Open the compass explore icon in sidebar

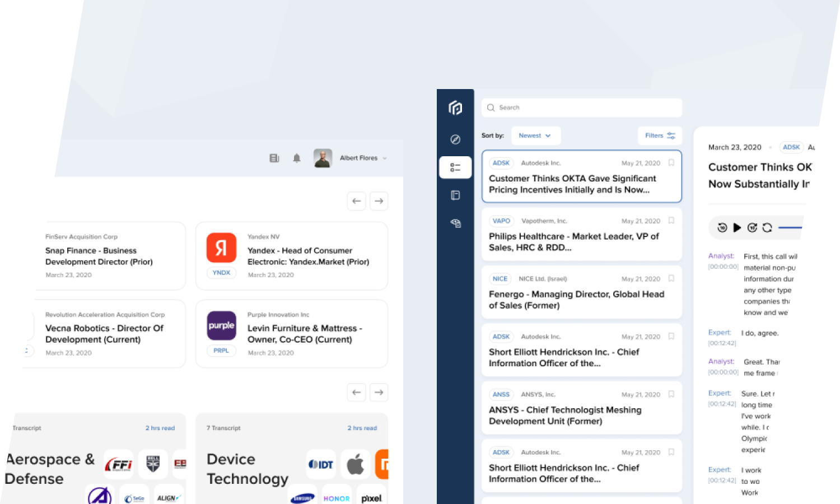[x=455, y=139]
